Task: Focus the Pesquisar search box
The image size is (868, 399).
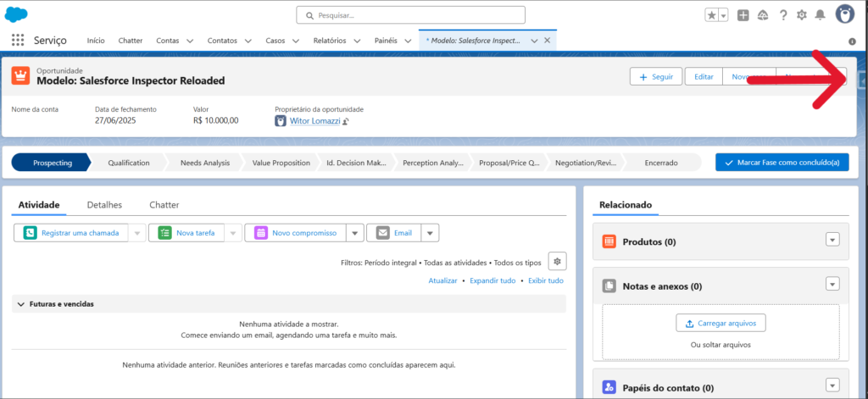Action: click(411, 15)
